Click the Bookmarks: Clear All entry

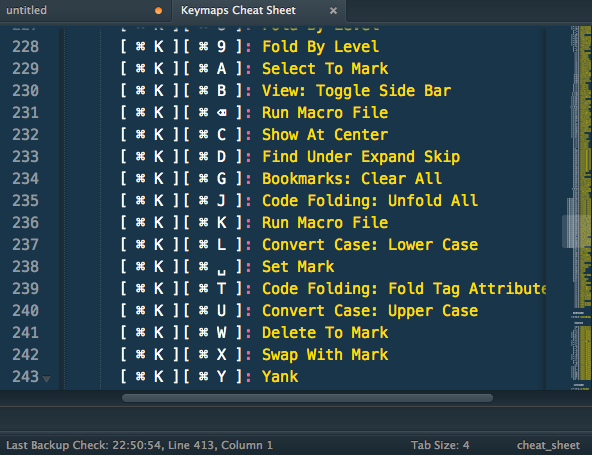352,179
